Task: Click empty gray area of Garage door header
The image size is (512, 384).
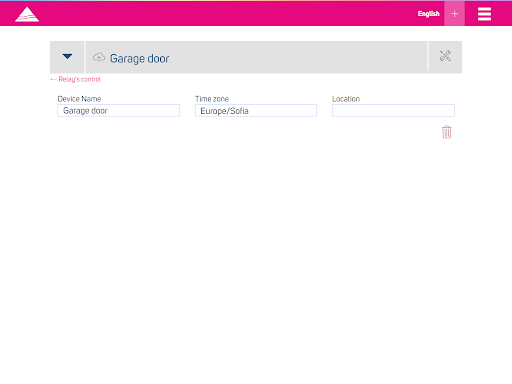Action: (x=297, y=57)
